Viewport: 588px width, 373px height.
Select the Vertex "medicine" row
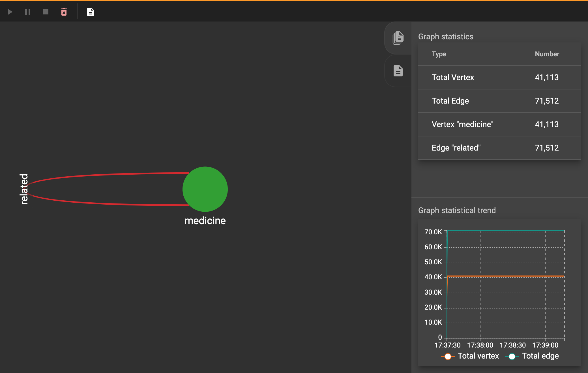click(499, 125)
